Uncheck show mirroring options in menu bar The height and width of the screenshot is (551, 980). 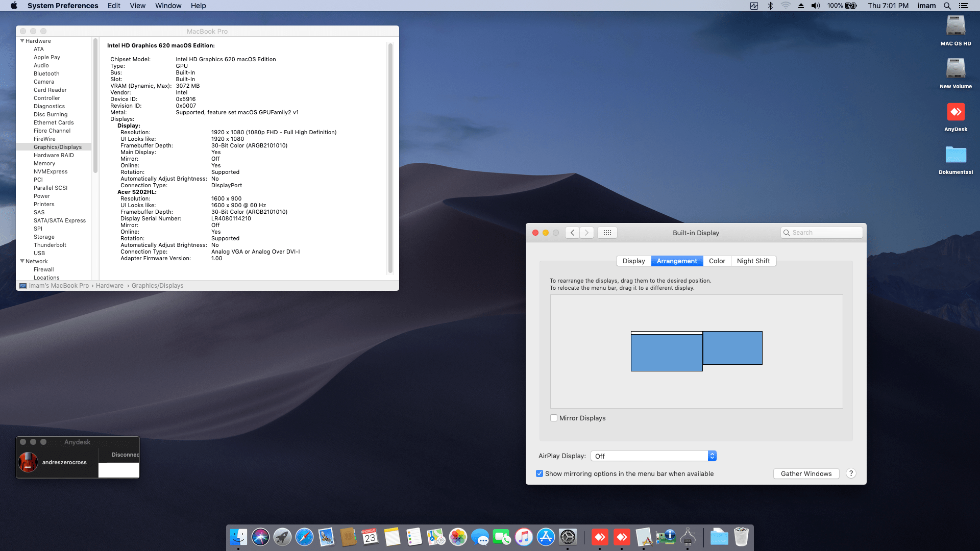click(540, 473)
